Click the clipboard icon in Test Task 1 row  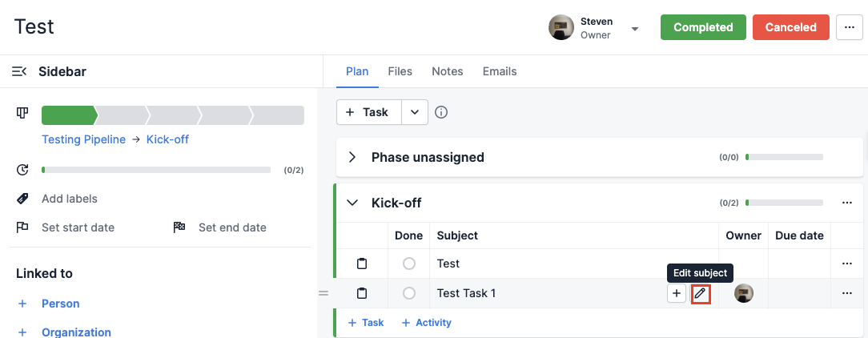pos(361,293)
